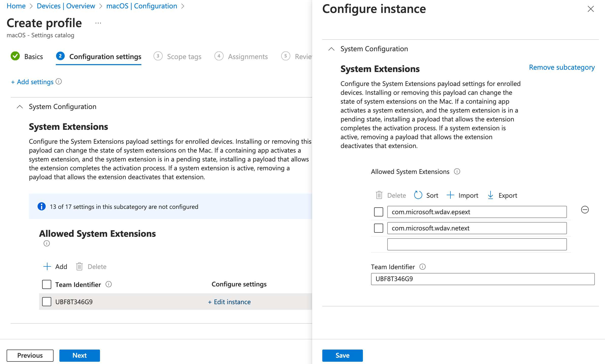This screenshot has height=364, width=605.
Task: Toggle the checkbox for com.microsoft.wdav.netext
Action: coord(379,228)
